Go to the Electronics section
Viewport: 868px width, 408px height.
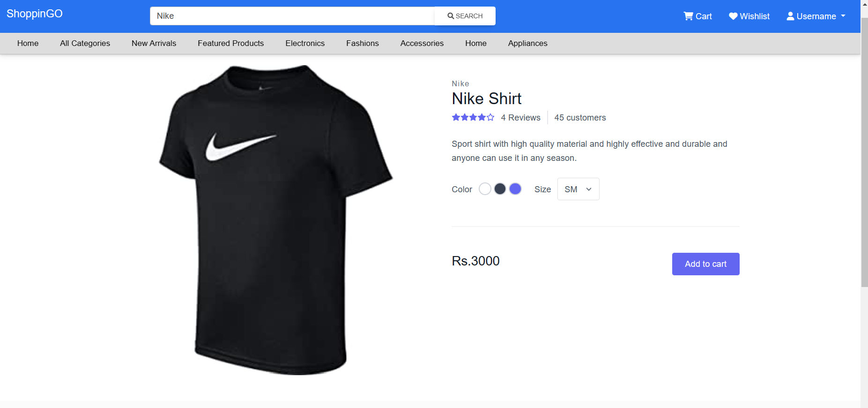(x=305, y=43)
